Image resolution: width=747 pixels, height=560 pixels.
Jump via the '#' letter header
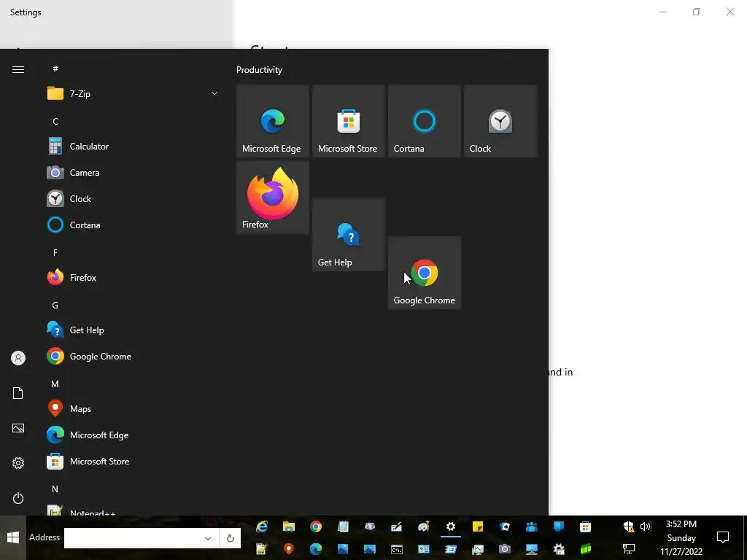(55, 69)
